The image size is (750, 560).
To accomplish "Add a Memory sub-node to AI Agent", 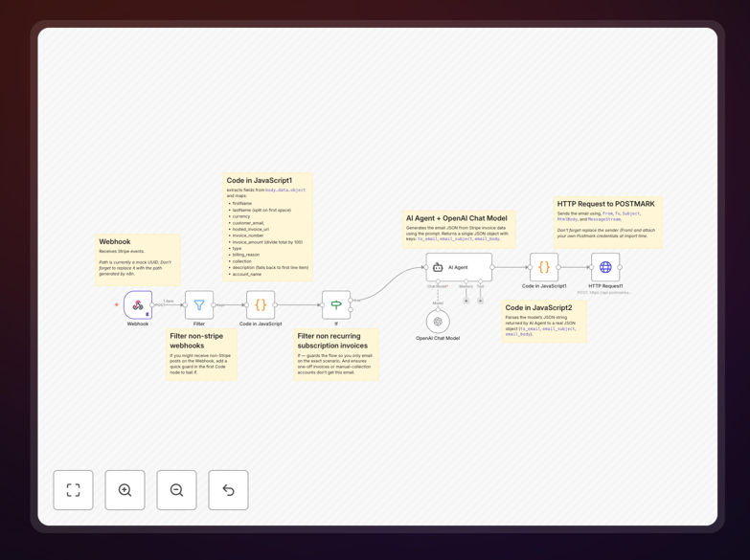I will point(466,301).
